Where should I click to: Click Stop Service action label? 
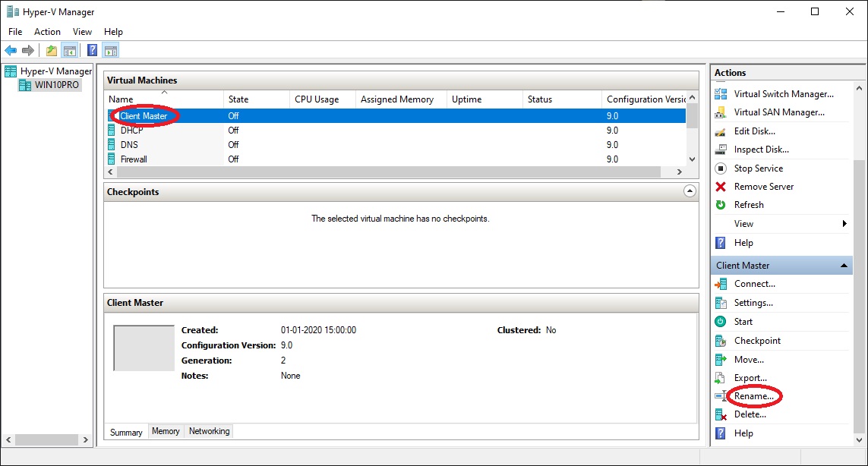(759, 168)
